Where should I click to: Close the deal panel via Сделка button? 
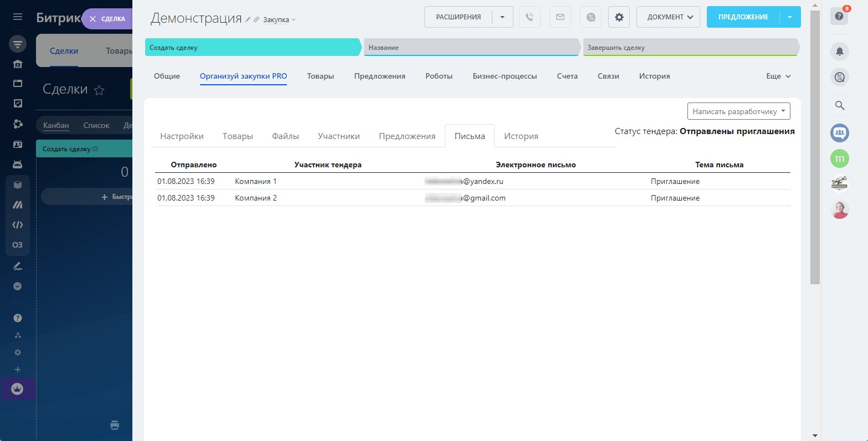(107, 19)
